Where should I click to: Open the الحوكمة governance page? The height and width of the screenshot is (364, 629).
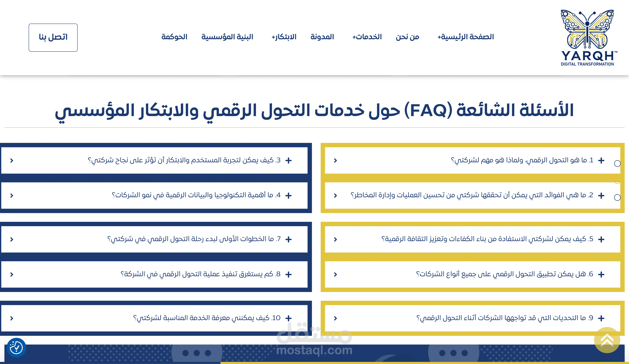[174, 37]
